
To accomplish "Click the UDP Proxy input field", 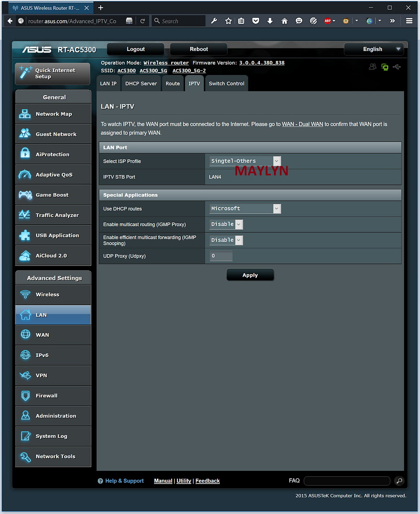I will [221, 256].
